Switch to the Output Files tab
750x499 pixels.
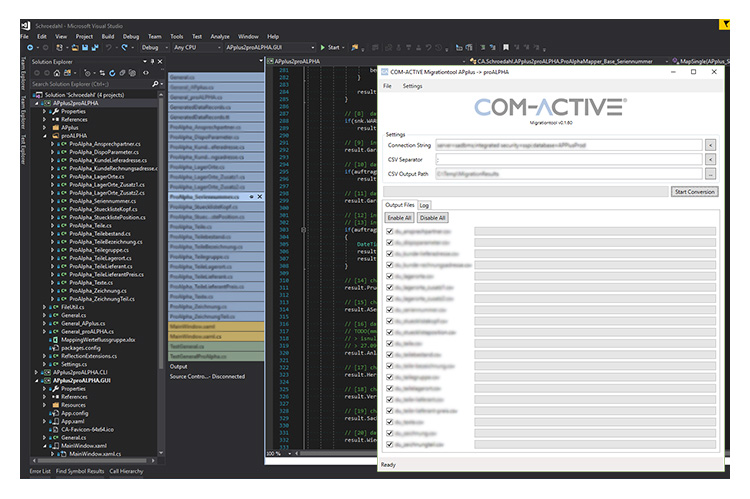point(400,205)
